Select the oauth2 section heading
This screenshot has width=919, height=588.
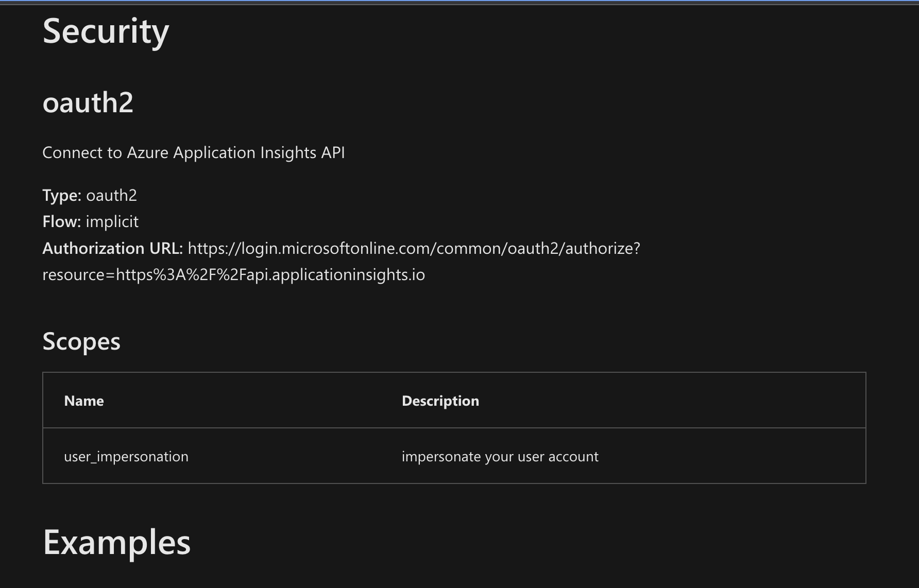coord(88,103)
